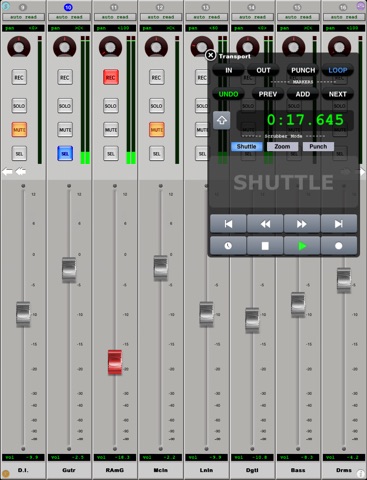Bank left with the double left arrow

[x=21, y=172]
